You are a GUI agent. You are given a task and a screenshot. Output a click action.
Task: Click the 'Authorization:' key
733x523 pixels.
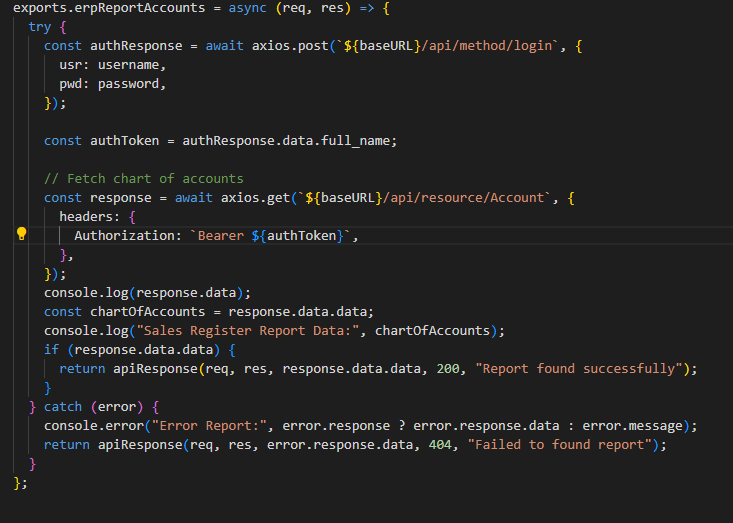pyautogui.click(x=128, y=236)
